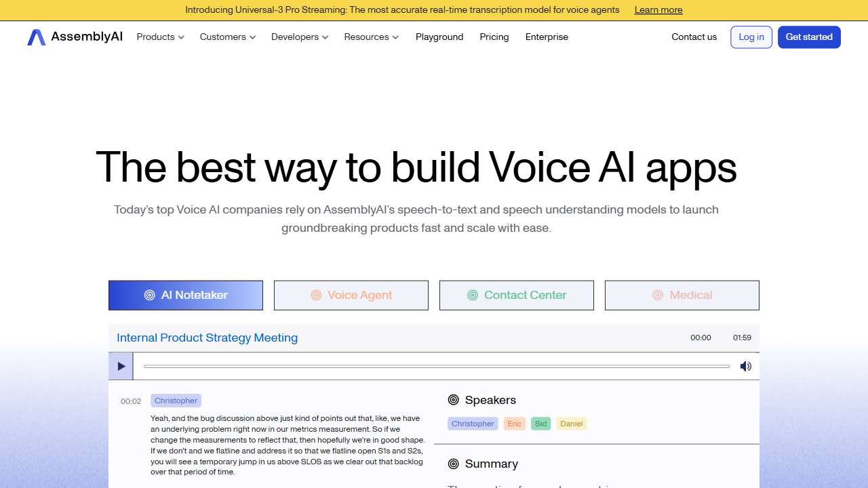Follow the Learn more banner link
868x488 pixels.
[x=658, y=10]
